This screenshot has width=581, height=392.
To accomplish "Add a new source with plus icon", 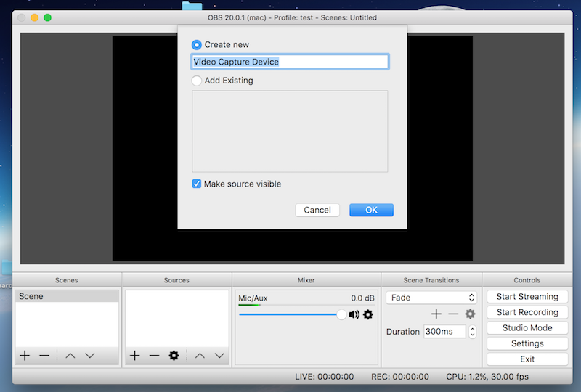I will 135,356.
